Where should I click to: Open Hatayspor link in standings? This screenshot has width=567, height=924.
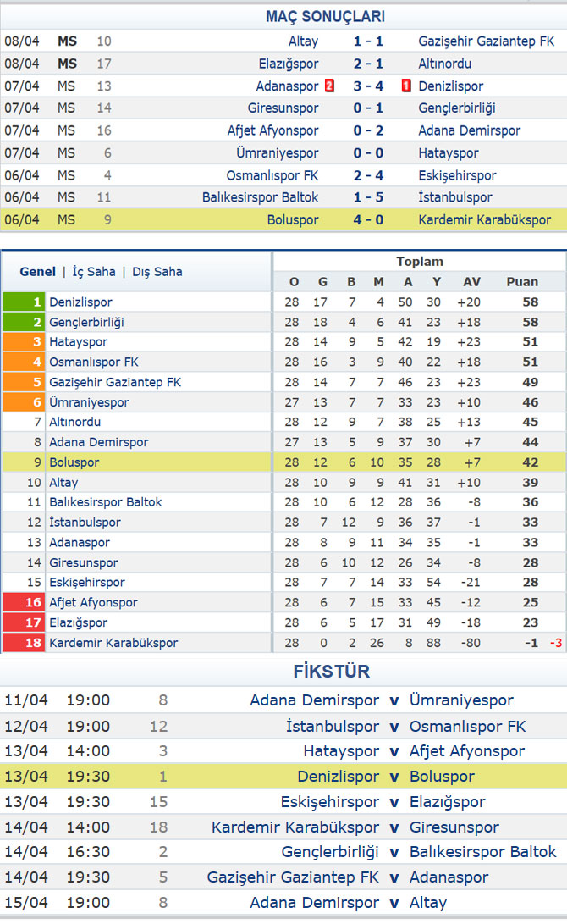(x=79, y=342)
